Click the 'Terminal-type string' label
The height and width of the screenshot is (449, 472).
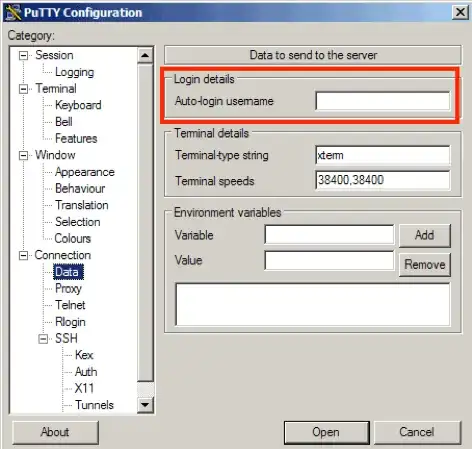(222, 155)
